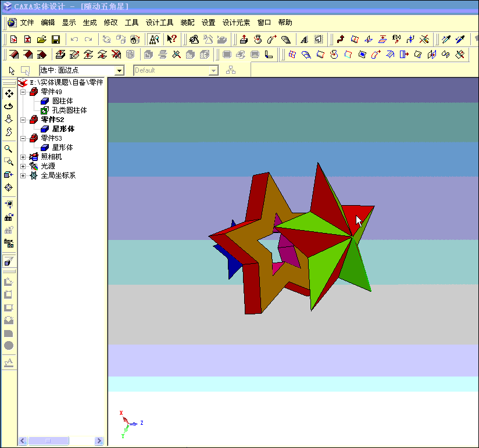The width and height of the screenshot is (479, 448).
Task: Click the target camera crosshair icon
Action: 9,187
